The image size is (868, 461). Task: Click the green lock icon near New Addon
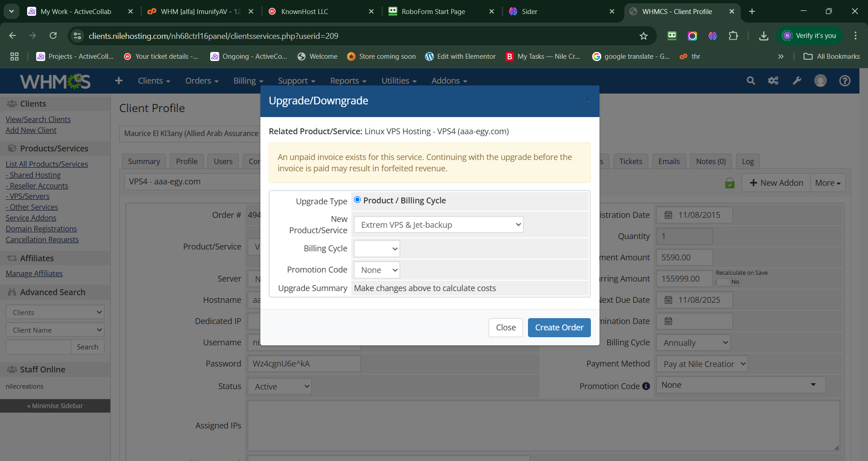pyautogui.click(x=730, y=183)
